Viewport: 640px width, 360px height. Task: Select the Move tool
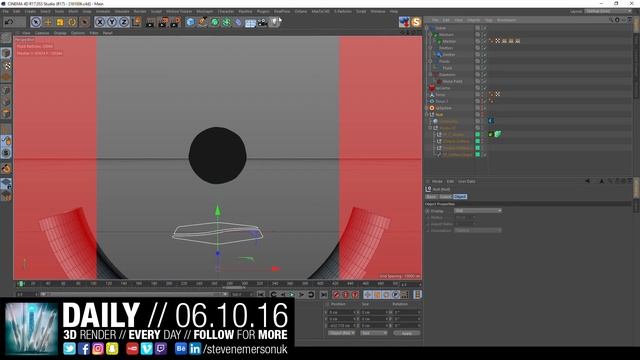pyautogui.click(x=48, y=22)
